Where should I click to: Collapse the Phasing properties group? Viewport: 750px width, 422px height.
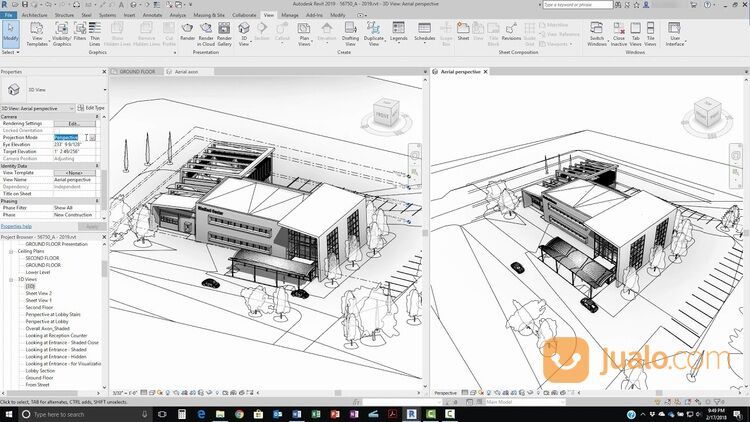point(97,201)
